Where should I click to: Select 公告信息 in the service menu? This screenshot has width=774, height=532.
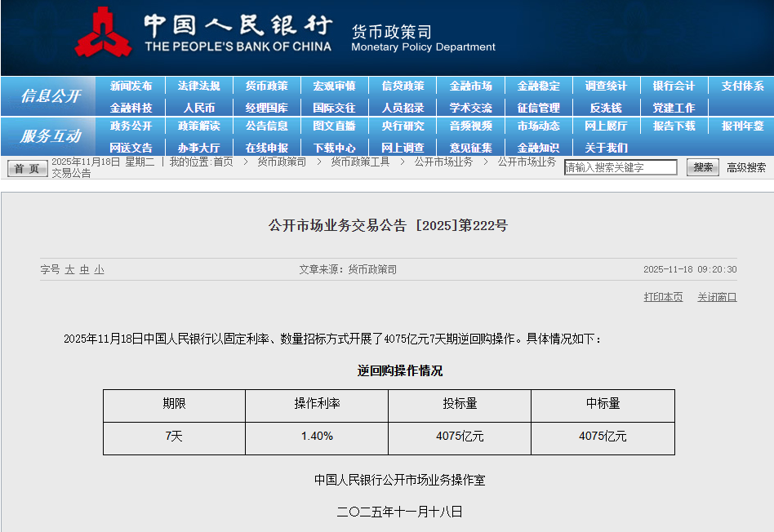(x=266, y=126)
